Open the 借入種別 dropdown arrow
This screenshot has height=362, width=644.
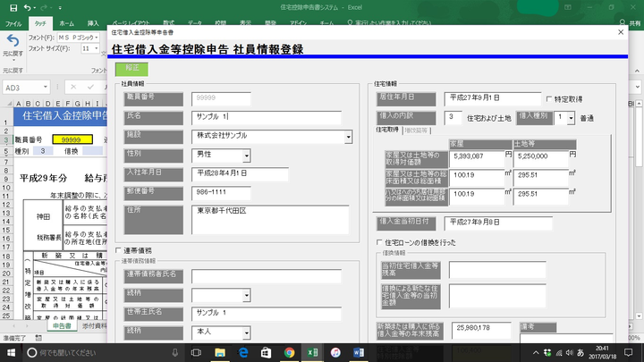point(571,118)
